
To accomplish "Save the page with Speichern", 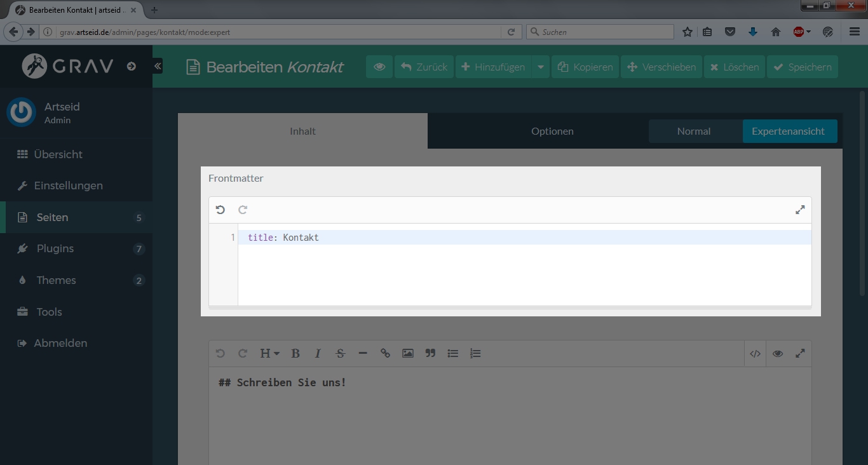I will (x=803, y=67).
